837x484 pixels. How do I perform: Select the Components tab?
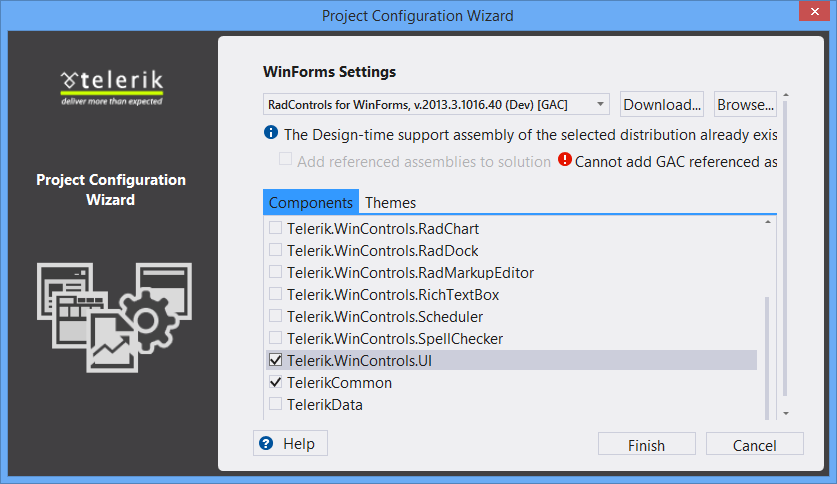pos(311,202)
